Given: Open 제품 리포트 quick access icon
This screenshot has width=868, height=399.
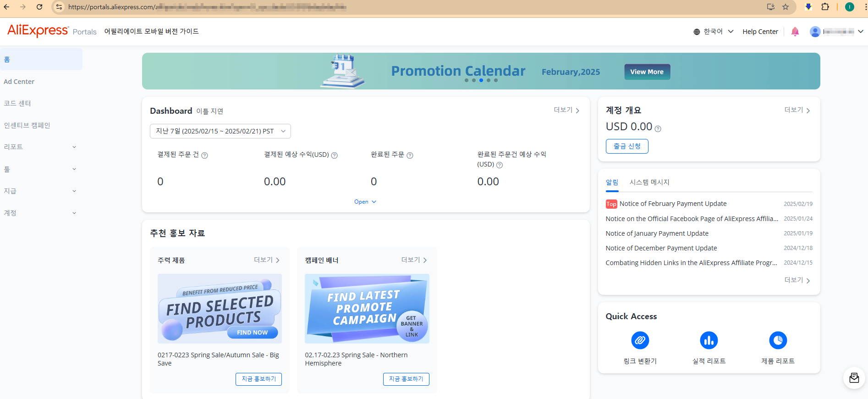Looking at the screenshot, I should [778, 340].
